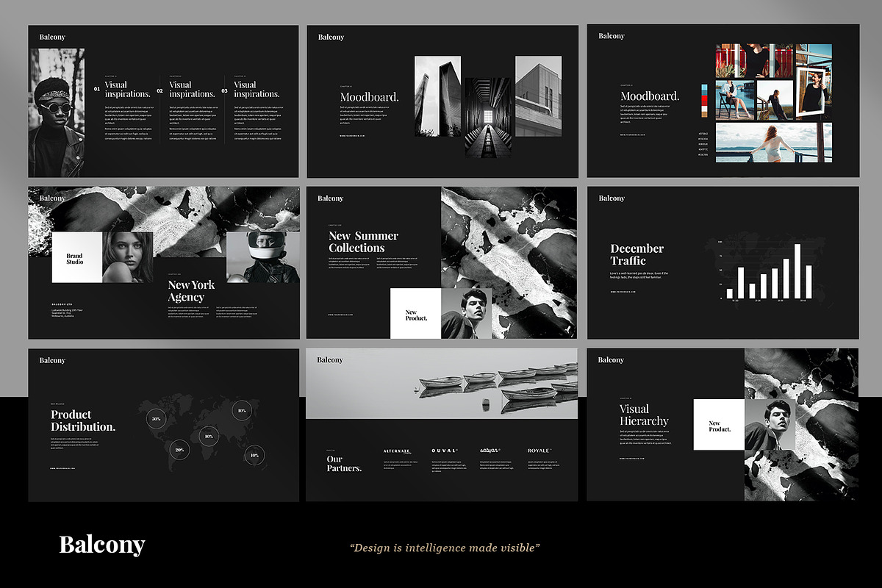
Task: Select the motorcycle helmet photo
Action: (x=262, y=257)
